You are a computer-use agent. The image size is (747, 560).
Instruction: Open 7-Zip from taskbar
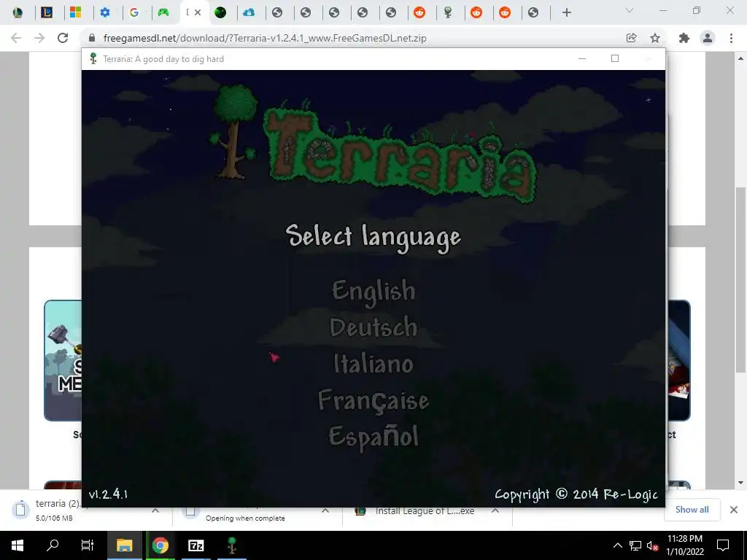tap(196, 545)
